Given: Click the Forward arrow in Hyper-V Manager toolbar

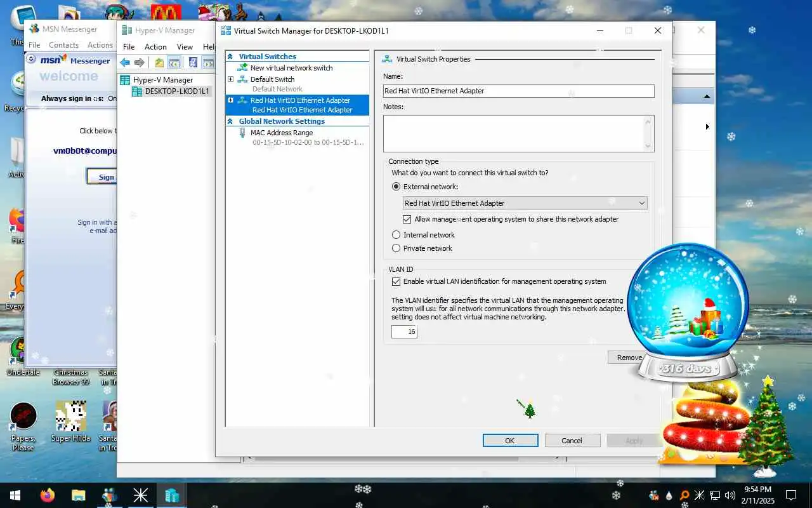Looking at the screenshot, I should pyautogui.click(x=140, y=62).
